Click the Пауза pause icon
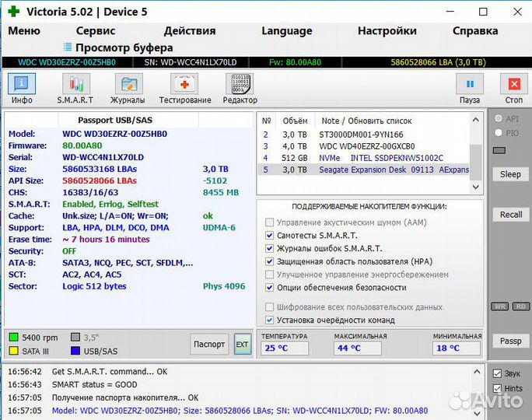532x420 pixels. coord(470,84)
